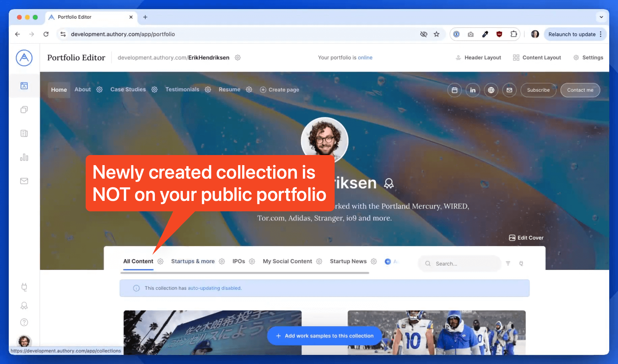
Task: Open gear settings for Startups & more
Action: [x=222, y=262]
